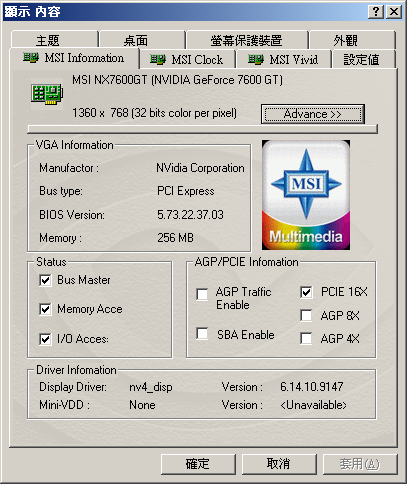The height and width of the screenshot is (484, 407).
Task: Click the PCI Express bus type value
Action: pos(186,191)
